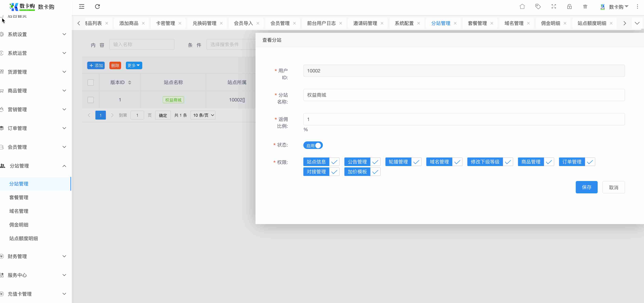Screen dimensions: 644x303
Task: Click the tag icon in header
Action: 538,7
